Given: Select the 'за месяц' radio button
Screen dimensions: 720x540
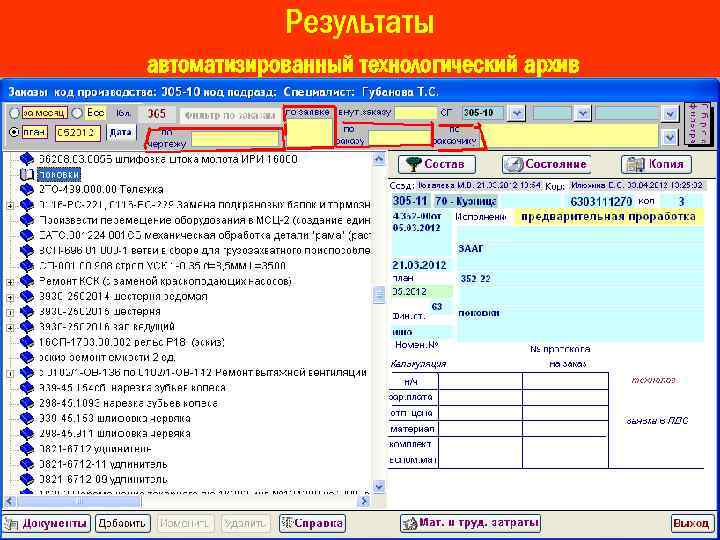Looking at the screenshot, I should pyautogui.click(x=14, y=113).
